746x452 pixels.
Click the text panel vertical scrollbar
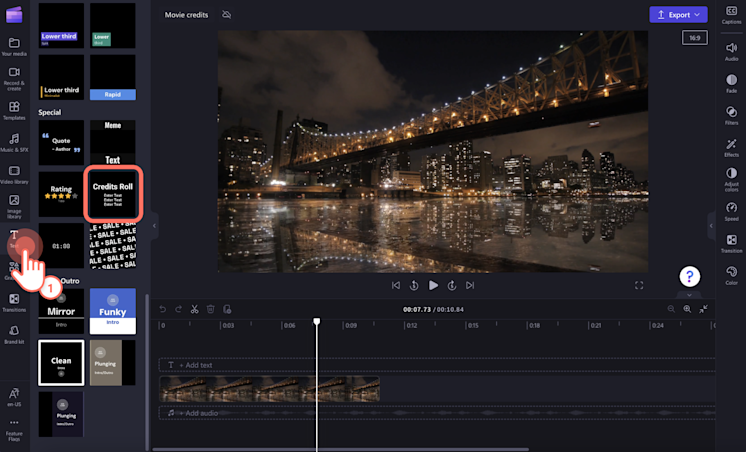[x=147, y=372]
